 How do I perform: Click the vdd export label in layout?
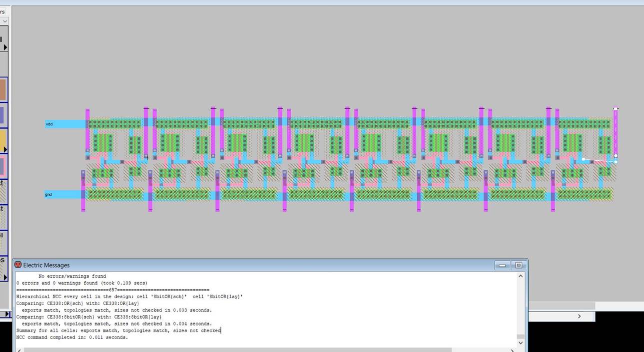point(49,124)
